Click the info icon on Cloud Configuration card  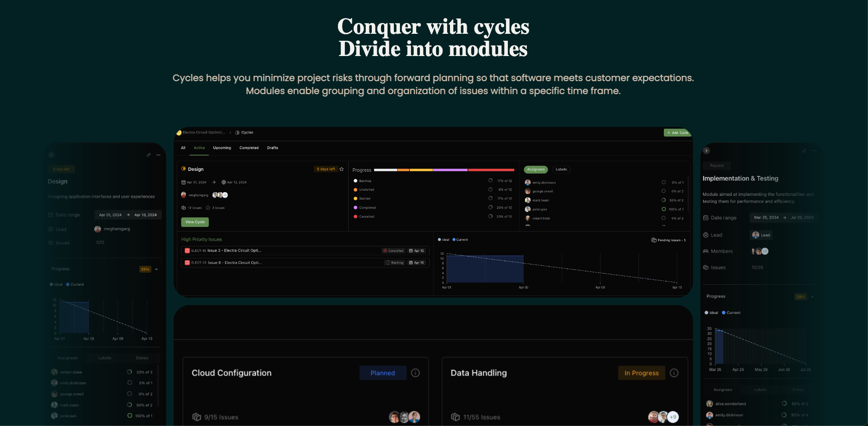pyautogui.click(x=415, y=373)
